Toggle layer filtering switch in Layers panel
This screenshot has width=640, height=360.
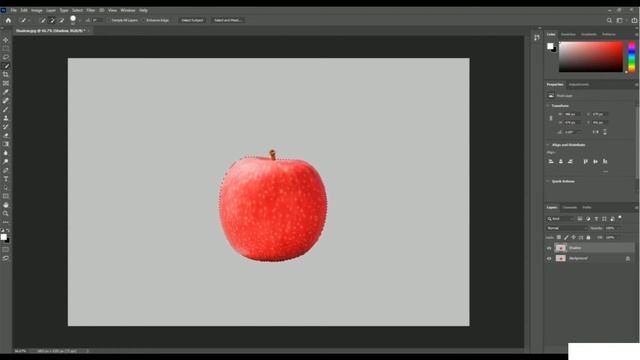[x=620, y=218]
